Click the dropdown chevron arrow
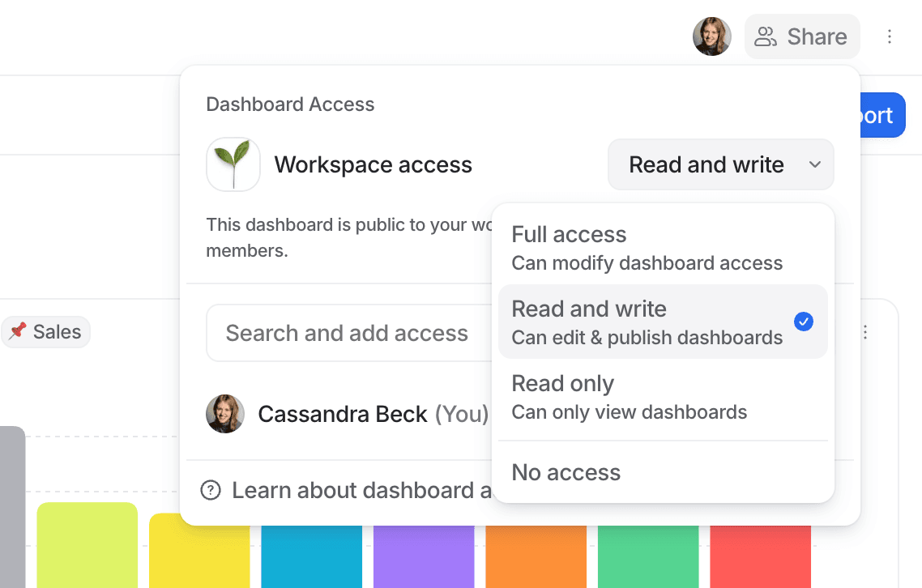Image resolution: width=922 pixels, height=588 pixels. (814, 164)
